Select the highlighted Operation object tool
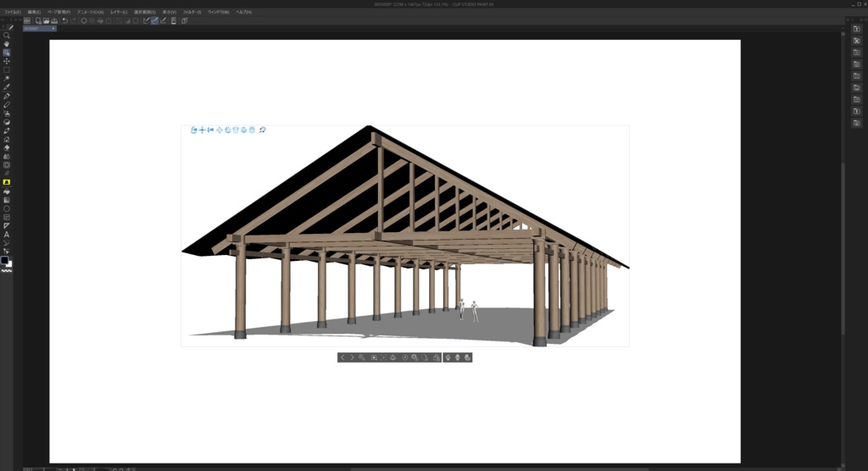 click(x=7, y=53)
